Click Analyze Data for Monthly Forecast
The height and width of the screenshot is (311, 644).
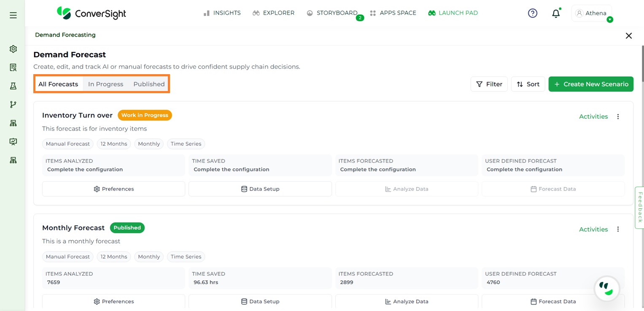click(407, 301)
